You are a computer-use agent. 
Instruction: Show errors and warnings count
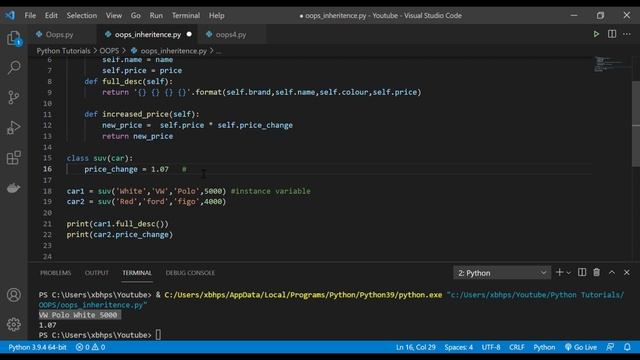(91, 347)
